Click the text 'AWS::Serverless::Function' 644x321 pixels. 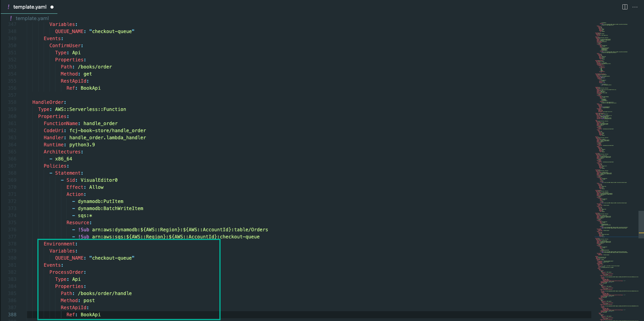(x=90, y=109)
